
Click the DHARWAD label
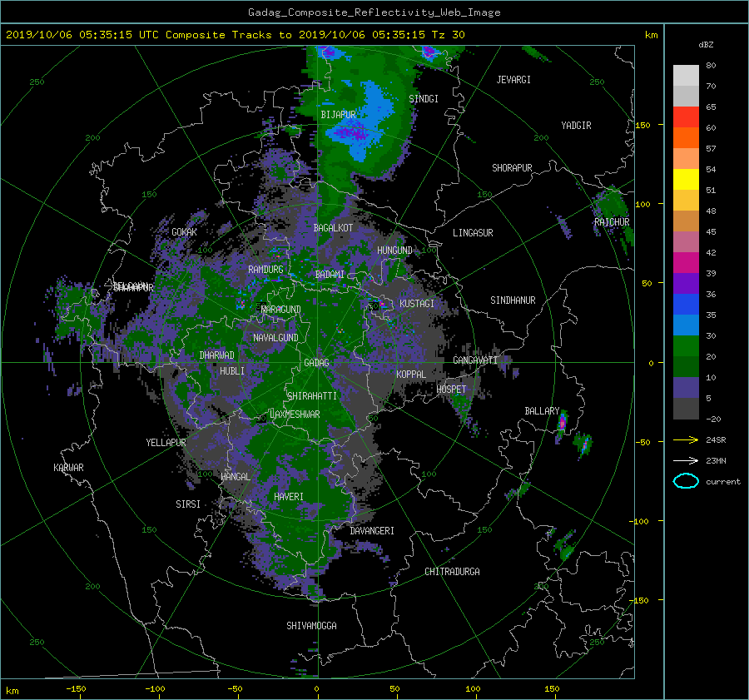216,355
